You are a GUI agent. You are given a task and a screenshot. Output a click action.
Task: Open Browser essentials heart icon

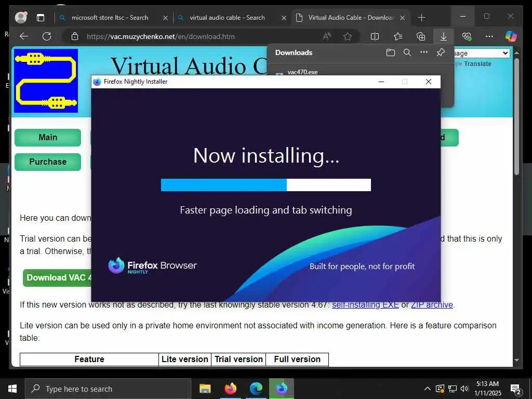467,36
